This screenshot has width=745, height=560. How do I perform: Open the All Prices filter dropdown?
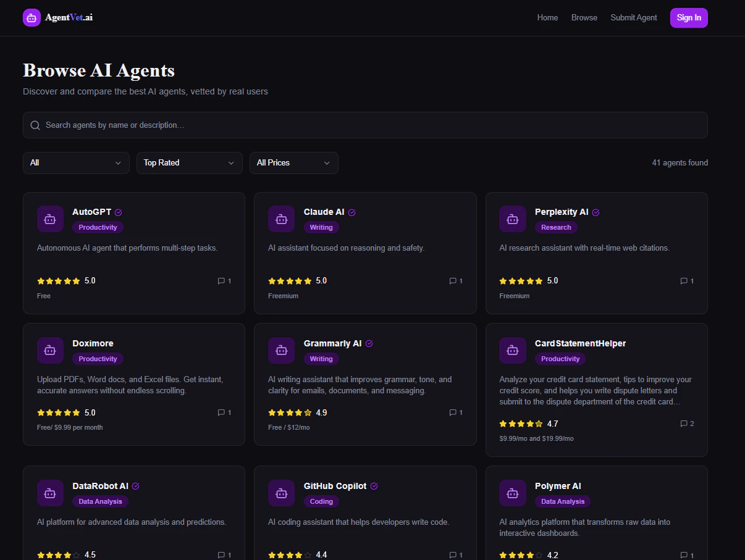pyautogui.click(x=294, y=163)
